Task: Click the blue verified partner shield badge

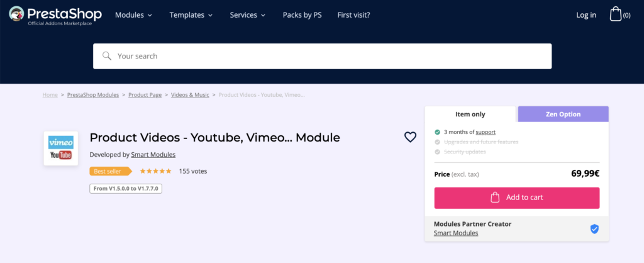Action: click(x=594, y=229)
